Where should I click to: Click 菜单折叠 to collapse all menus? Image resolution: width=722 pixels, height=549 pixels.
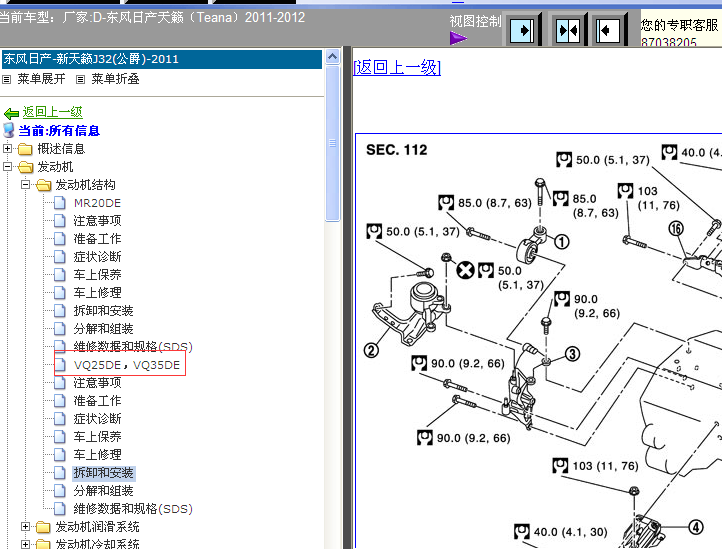[x=115, y=79]
